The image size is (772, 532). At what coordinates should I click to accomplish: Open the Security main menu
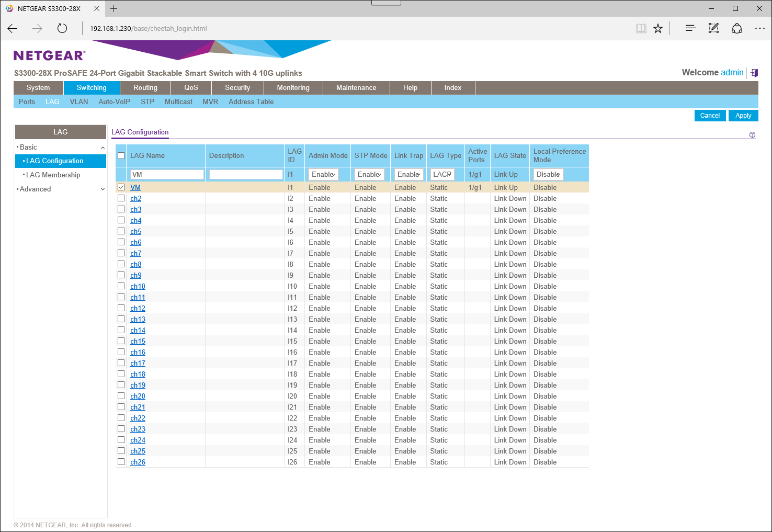point(237,88)
